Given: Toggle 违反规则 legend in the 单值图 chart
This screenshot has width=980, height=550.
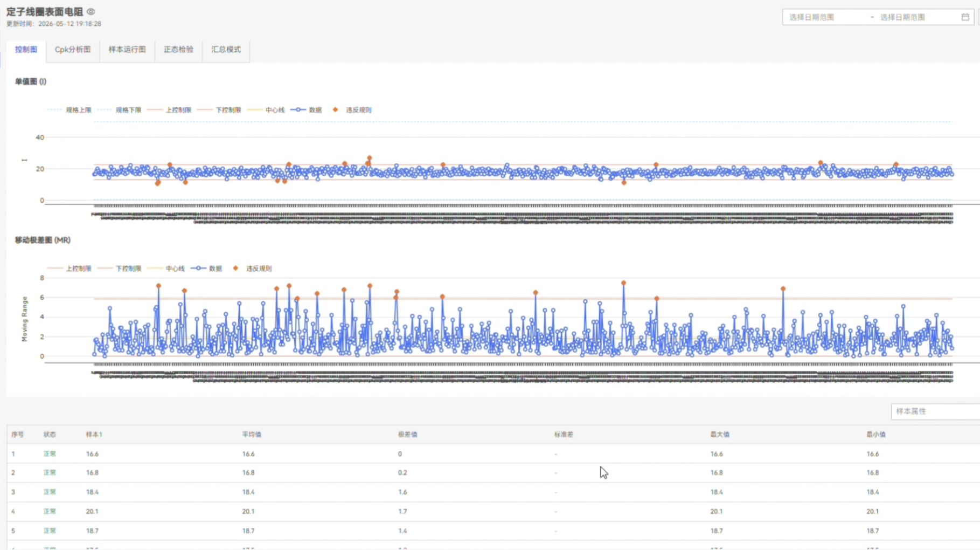Looking at the screenshot, I should click(x=352, y=110).
